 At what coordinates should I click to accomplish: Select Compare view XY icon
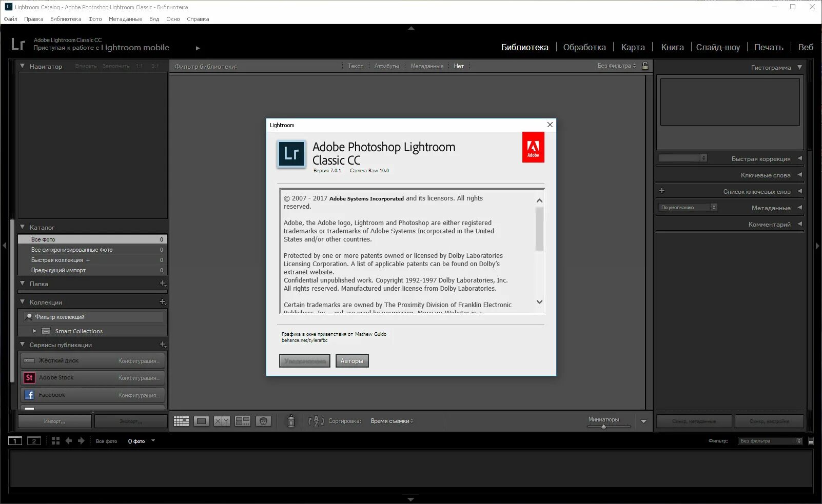pyautogui.click(x=222, y=421)
